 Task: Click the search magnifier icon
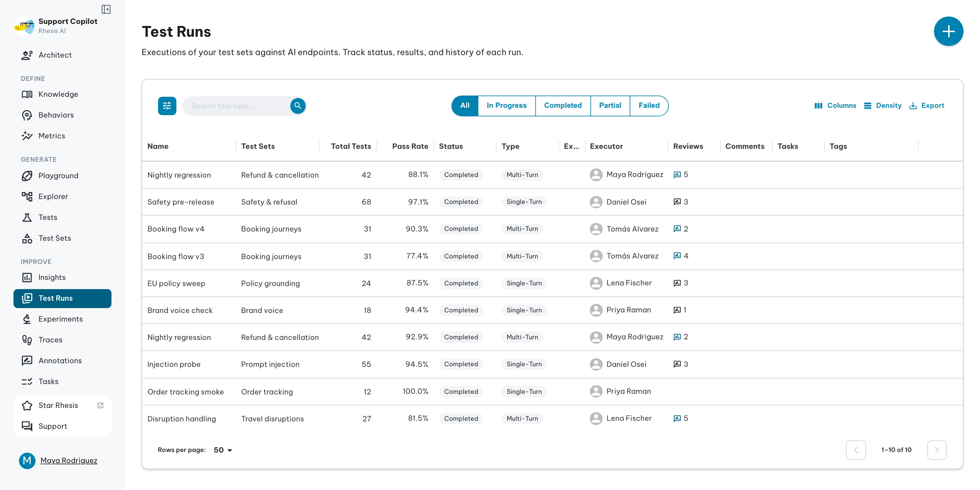pos(298,106)
